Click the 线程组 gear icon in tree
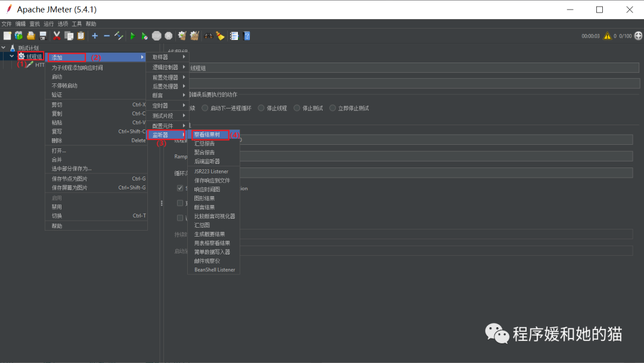Viewport: 644px width, 363px height. 21,56
